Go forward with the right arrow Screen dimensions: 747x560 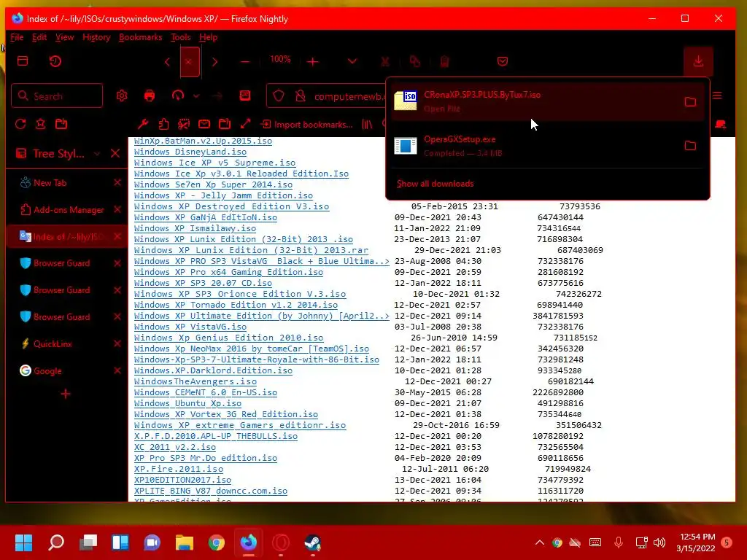pos(214,62)
